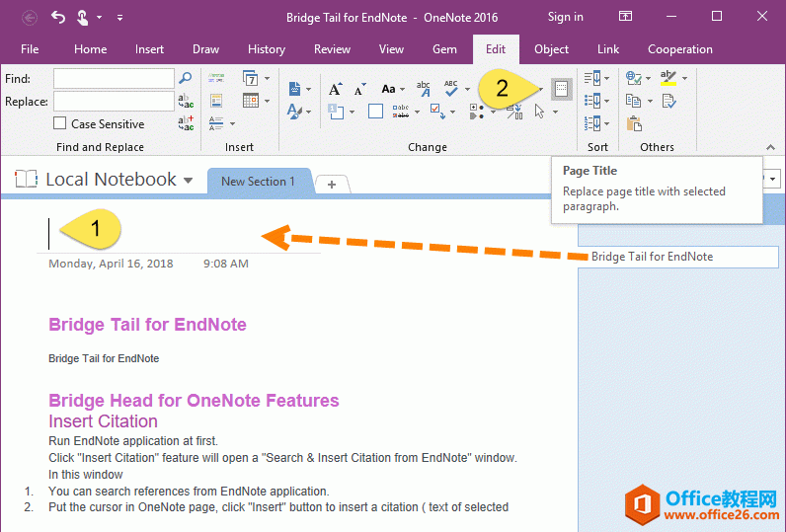
Task: Switch to the Cooperation tab
Action: 680,49
